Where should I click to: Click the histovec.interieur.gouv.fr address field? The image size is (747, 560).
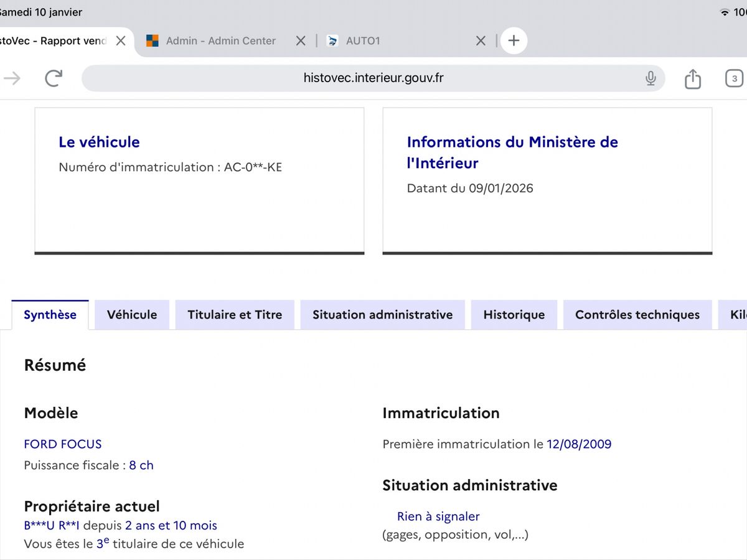[x=373, y=78]
